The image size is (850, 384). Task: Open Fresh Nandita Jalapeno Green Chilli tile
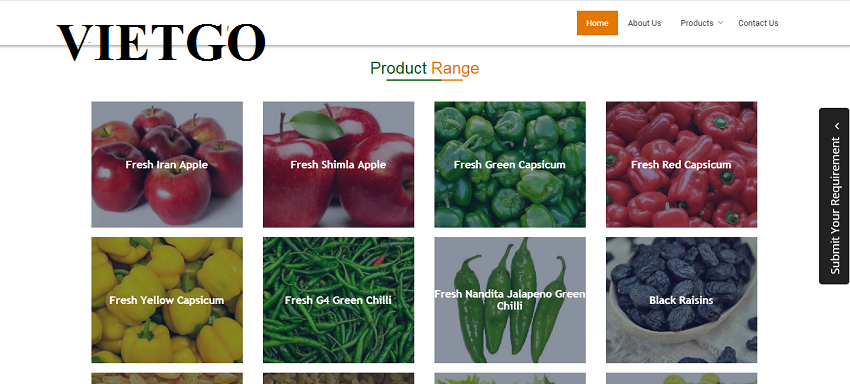pyautogui.click(x=510, y=300)
